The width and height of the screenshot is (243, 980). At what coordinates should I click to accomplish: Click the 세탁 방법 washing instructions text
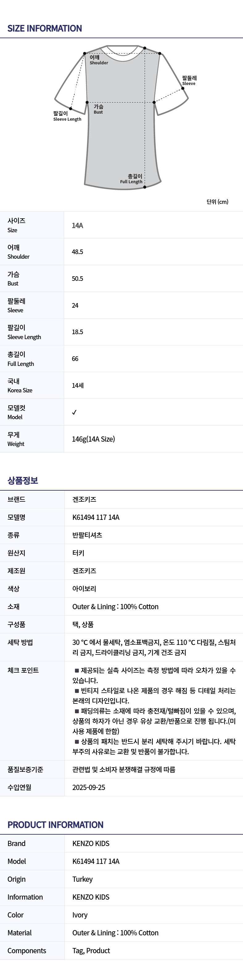tap(154, 647)
